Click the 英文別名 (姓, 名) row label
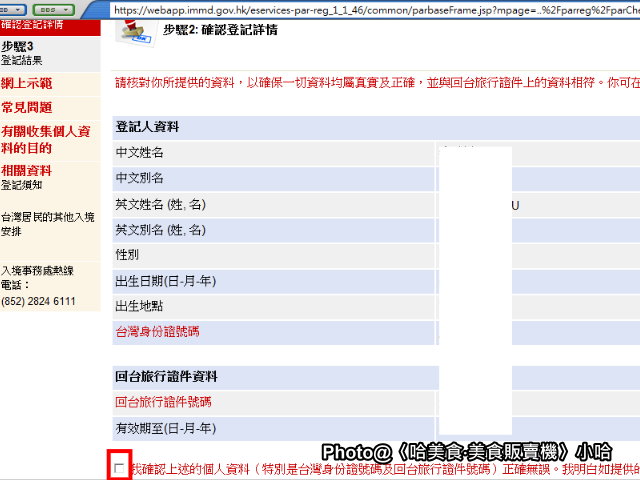 click(161, 230)
